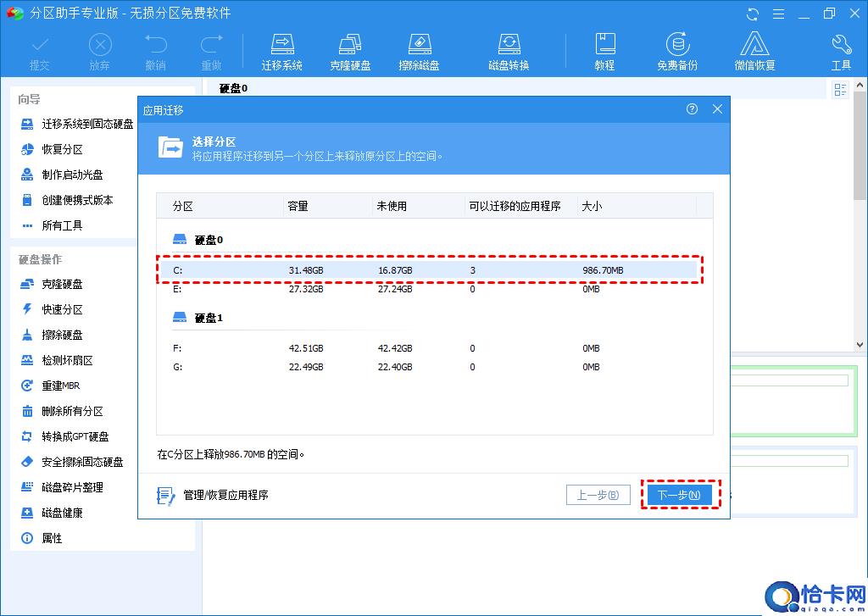The height and width of the screenshot is (616, 868).
Task: Open the 教程 tutorial icon
Action: [x=604, y=52]
